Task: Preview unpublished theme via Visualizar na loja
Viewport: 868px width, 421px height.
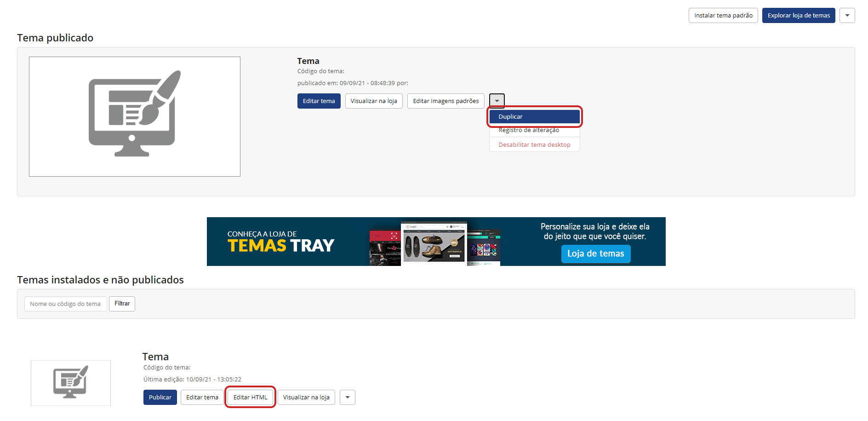Action: [x=306, y=398]
